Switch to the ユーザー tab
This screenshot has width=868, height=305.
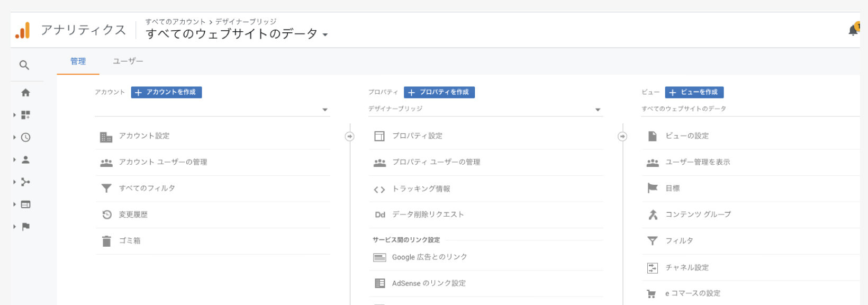(128, 61)
